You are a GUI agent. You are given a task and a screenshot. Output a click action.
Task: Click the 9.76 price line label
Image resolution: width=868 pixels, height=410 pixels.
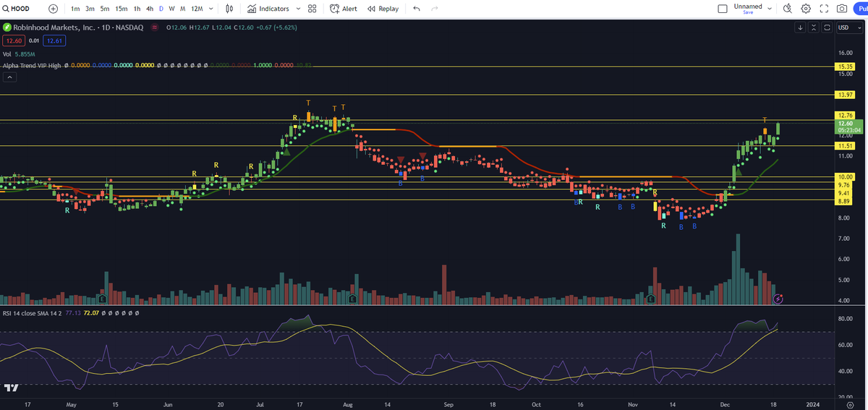click(x=843, y=184)
